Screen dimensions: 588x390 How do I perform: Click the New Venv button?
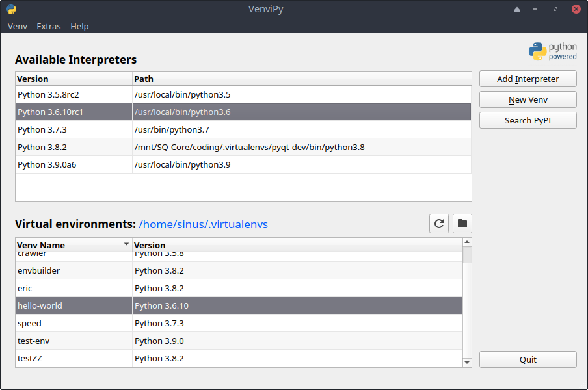coord(528,100)
